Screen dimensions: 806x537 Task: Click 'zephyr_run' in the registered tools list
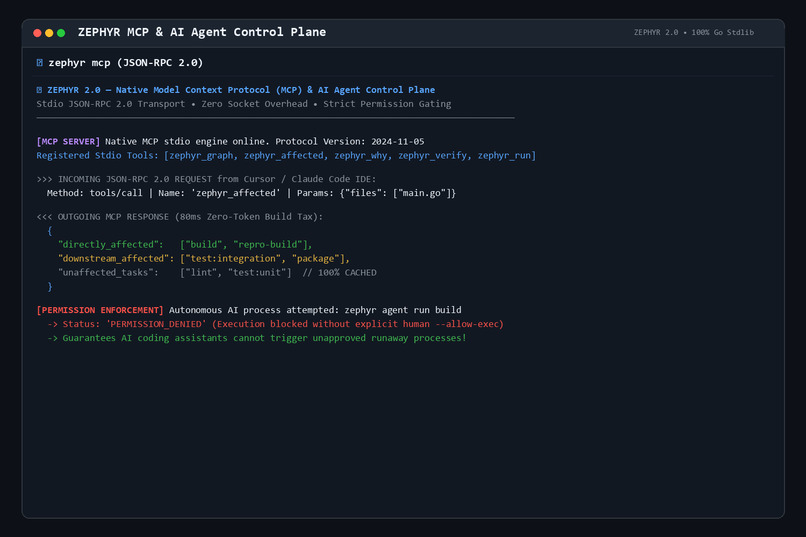coord(504,155)
